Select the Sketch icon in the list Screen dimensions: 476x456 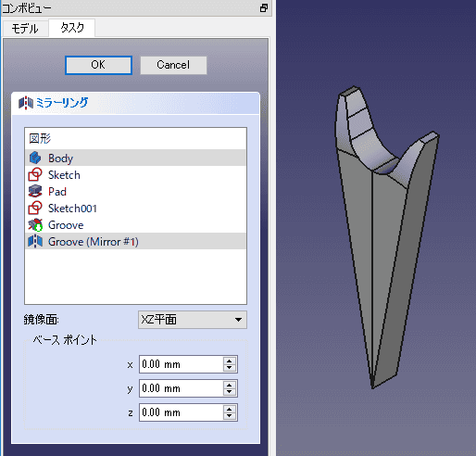click(35, 174)
